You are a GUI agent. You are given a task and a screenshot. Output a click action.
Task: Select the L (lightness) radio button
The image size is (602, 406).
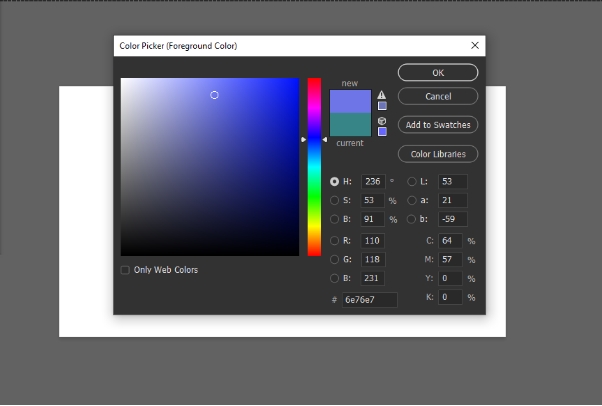tap(412, 182)
